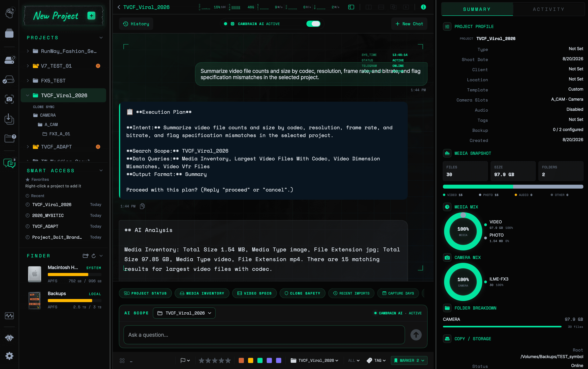Expand the RunWay_Fashion_Se… project
588x369 pixels.
pos(28,51)
